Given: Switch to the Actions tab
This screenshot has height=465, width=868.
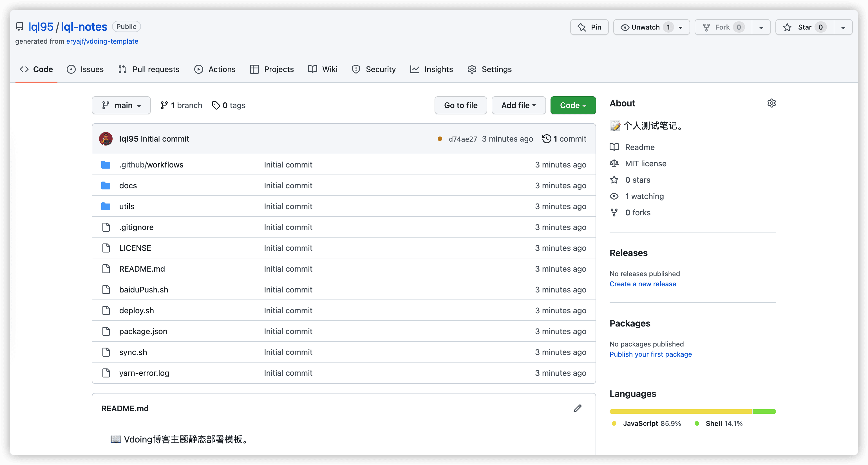Looking at the screenshot, I should (215, 70).
